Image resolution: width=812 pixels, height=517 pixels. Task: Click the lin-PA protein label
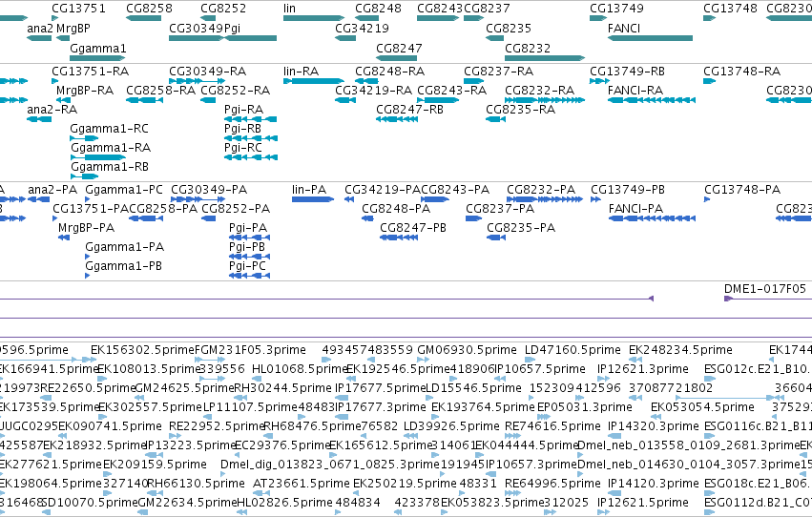pyautogui.click(x=309, y=190)
